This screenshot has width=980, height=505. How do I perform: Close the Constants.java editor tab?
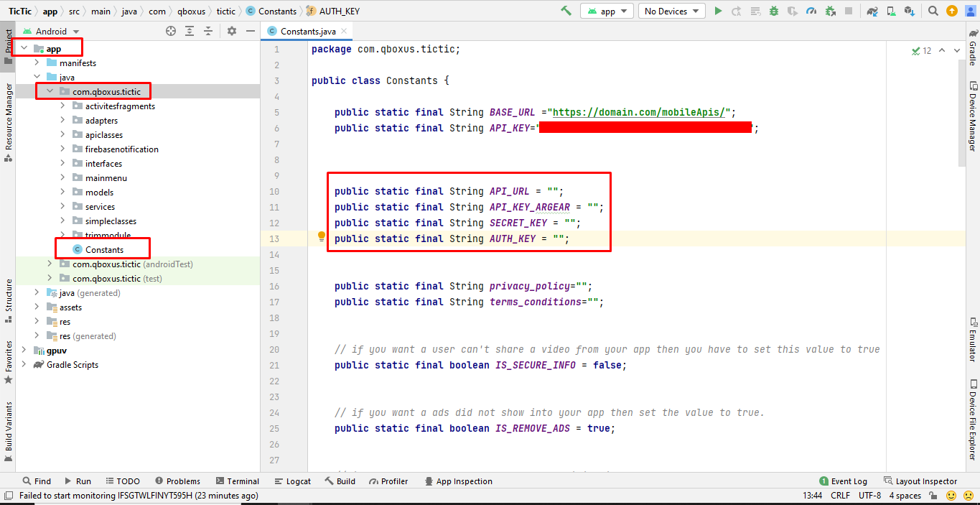point(344,31)
